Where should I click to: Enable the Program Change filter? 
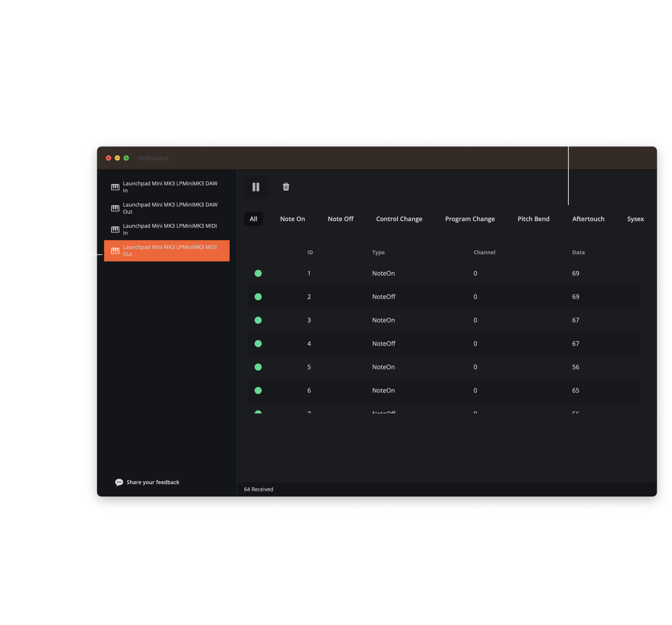coord(470,219)
